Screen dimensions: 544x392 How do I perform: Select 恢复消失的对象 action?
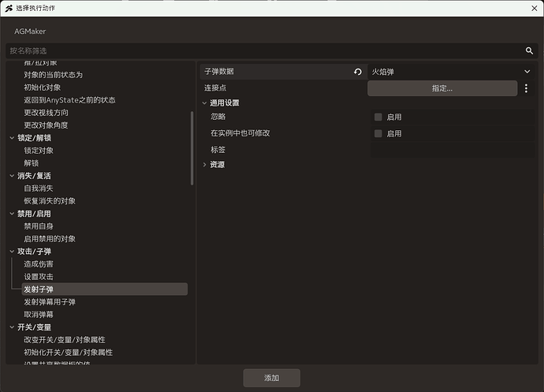tap(50, 201)
